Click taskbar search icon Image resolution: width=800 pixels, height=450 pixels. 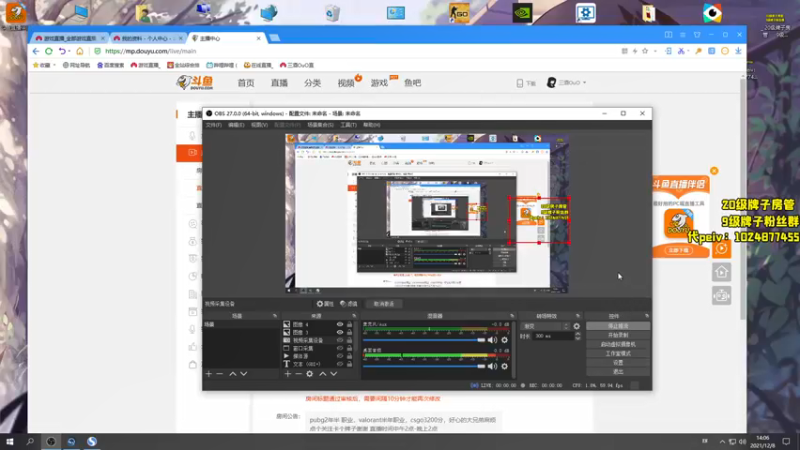pos(30,441)
